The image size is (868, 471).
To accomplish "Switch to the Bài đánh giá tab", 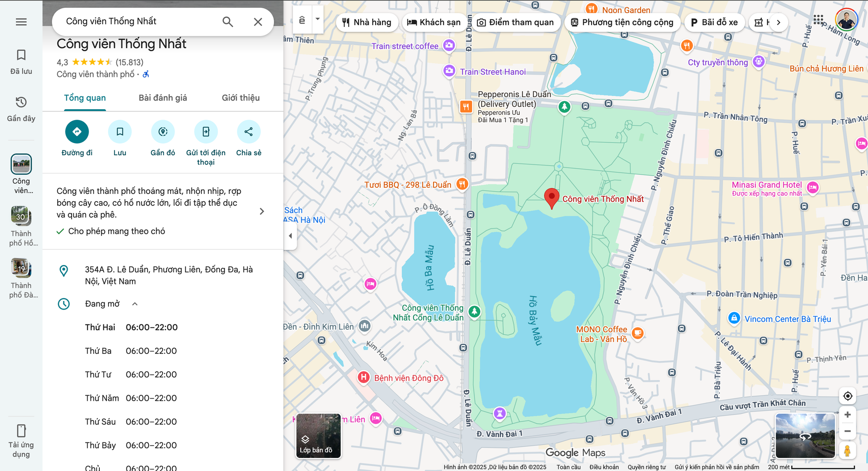I will click(x=163, y=98).
